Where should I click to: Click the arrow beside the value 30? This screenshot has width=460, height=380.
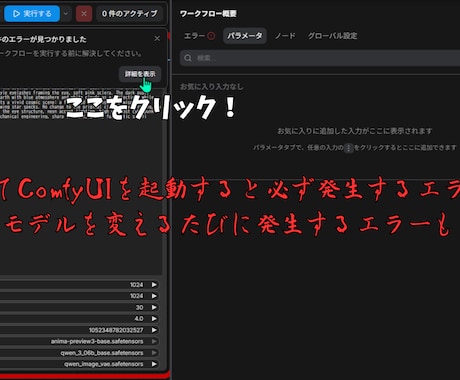pos(154,307)
